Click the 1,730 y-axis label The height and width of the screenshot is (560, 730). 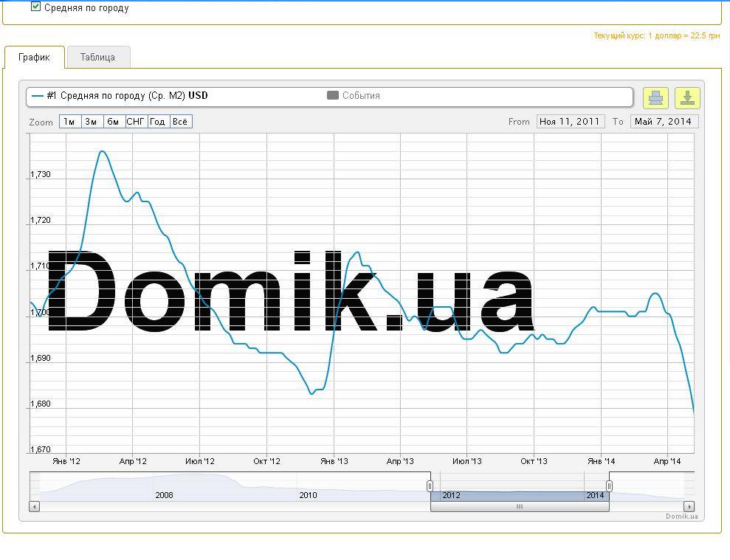41,175
